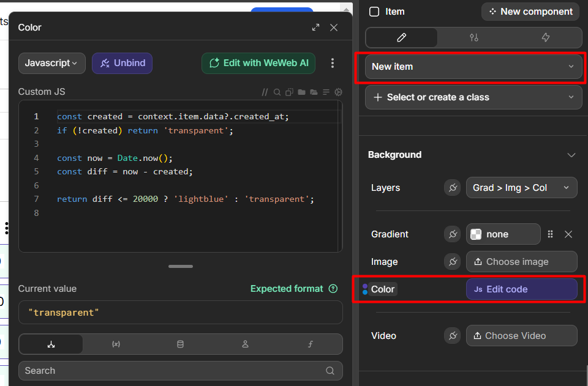The height and width of the screenshot is (386, 588).
Task: Click the Color popup title
Action: click(29, 28)
